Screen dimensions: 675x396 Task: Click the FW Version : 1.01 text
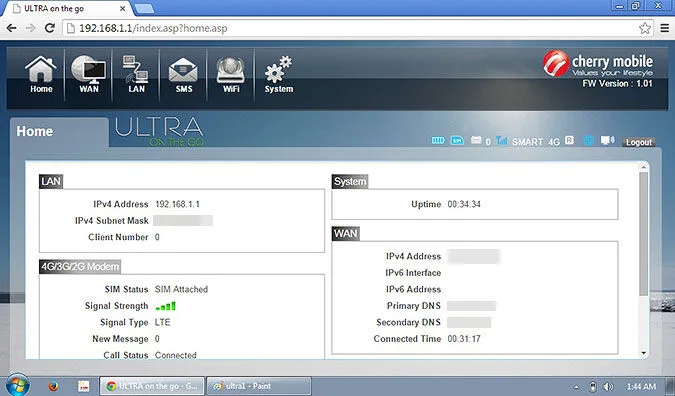pos(617,84)
